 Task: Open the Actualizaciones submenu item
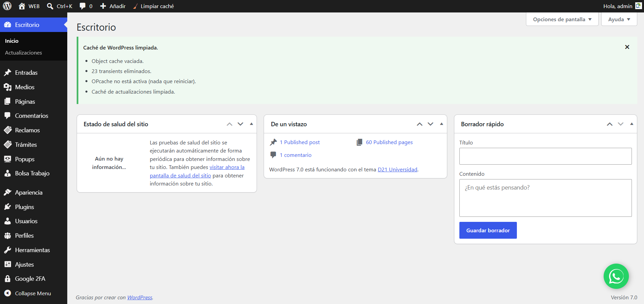click(24, 53)
